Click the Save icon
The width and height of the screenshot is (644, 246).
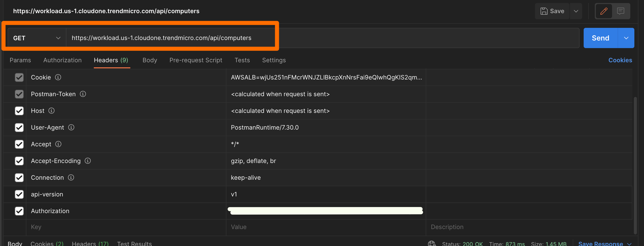point(544,11)
